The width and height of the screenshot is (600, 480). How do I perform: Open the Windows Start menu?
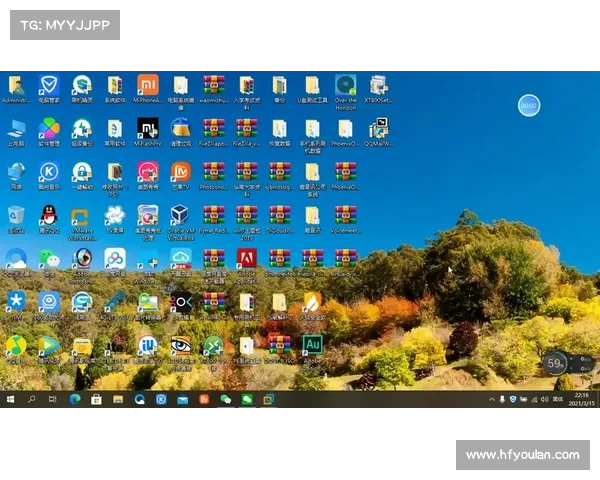[x=11, y=400]
